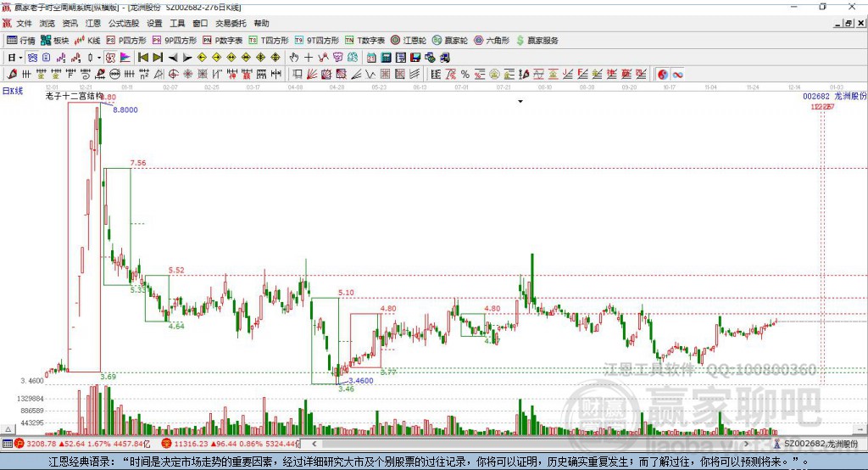Screen dimensions: 868x470
Task: Select the percent % tool icon
Action: pos(465,75)
